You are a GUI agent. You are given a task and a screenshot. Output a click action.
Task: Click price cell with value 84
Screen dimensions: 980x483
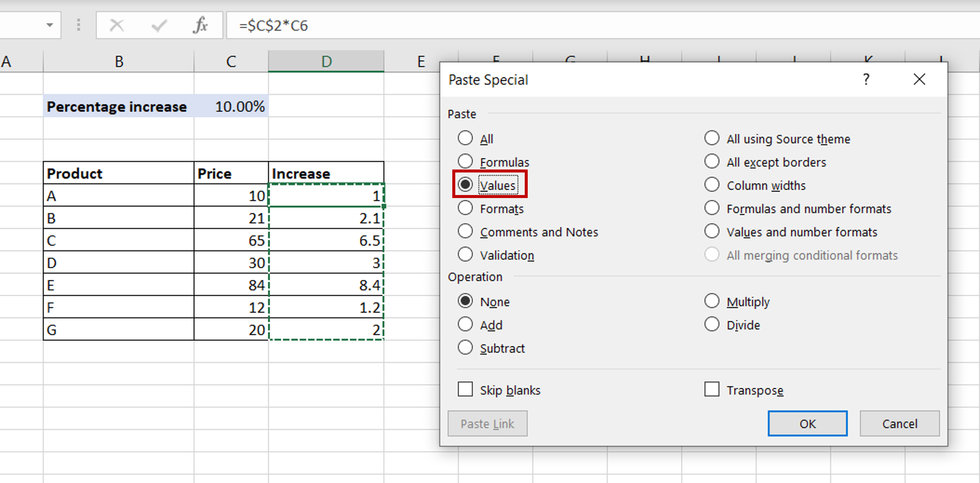pos(231,284)
